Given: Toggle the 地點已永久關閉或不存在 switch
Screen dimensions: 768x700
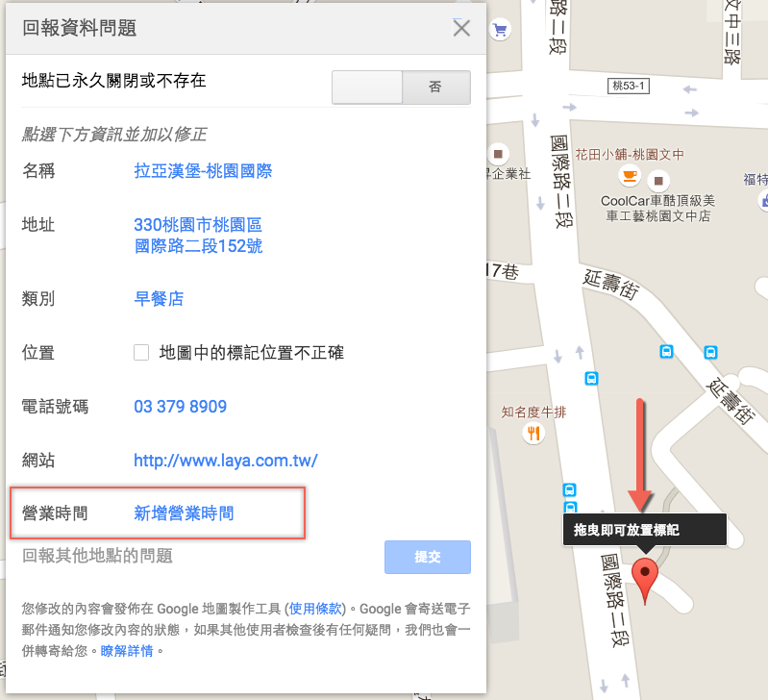Looking at the screenshot, I should (401, 87).
